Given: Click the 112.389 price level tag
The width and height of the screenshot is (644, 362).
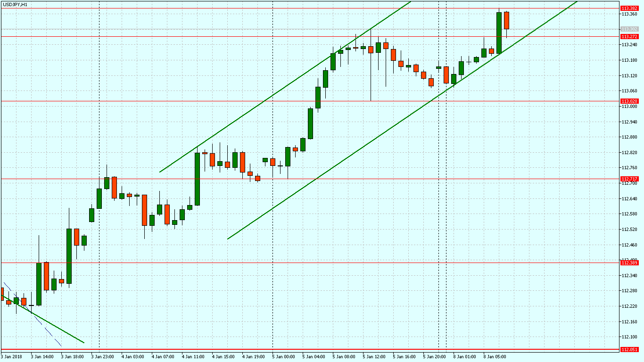Looking at the screenshot, I should click(629, 263).
